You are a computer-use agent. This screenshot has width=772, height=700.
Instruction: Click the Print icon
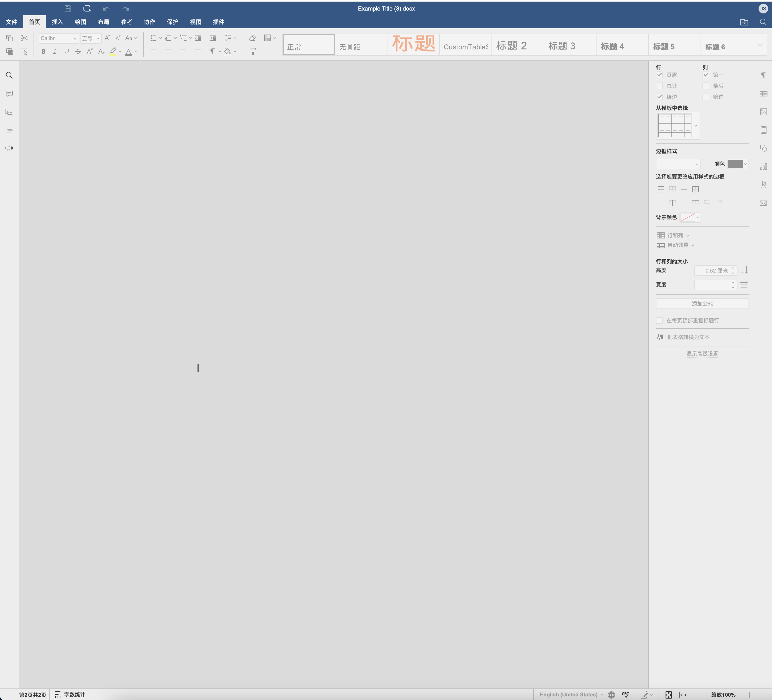point(87,8)
